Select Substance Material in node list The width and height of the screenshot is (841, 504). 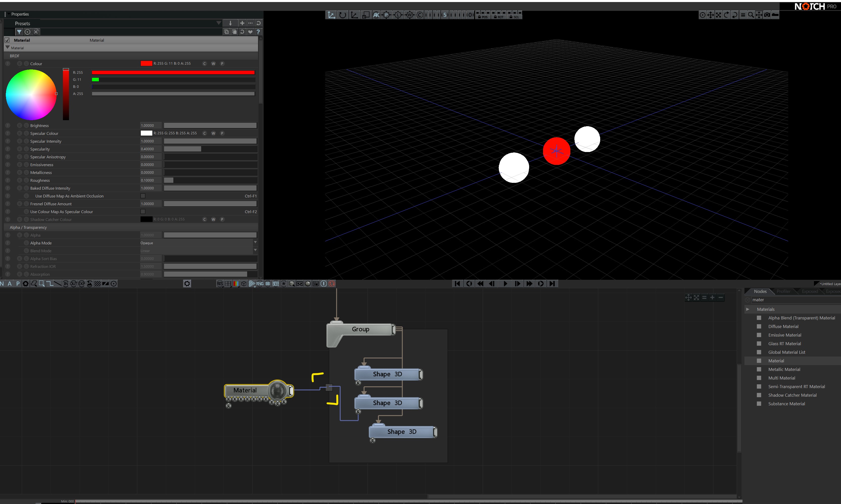click(x=787, y=404)
